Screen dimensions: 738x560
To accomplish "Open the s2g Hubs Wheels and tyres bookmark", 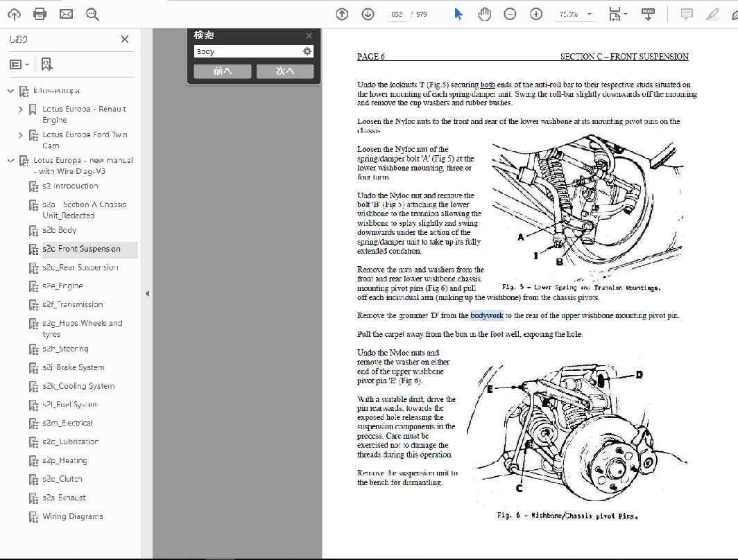I will 83,329.
